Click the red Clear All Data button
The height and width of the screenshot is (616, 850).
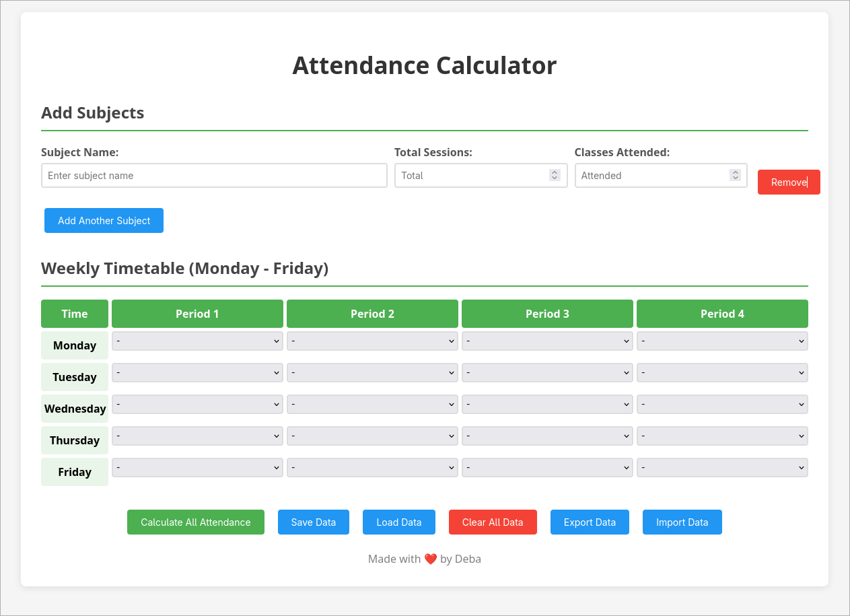click(493, 522)
